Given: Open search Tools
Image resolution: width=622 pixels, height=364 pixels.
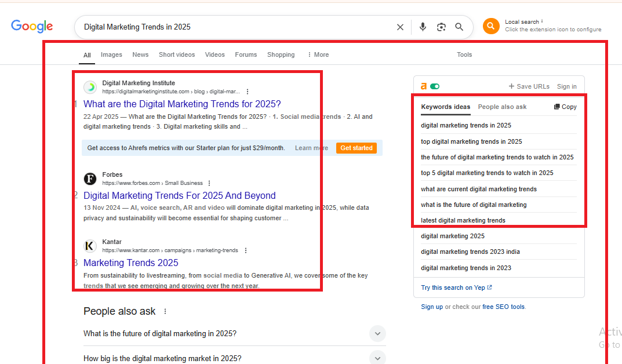Looking at the screenshot, I should point(464,54).
